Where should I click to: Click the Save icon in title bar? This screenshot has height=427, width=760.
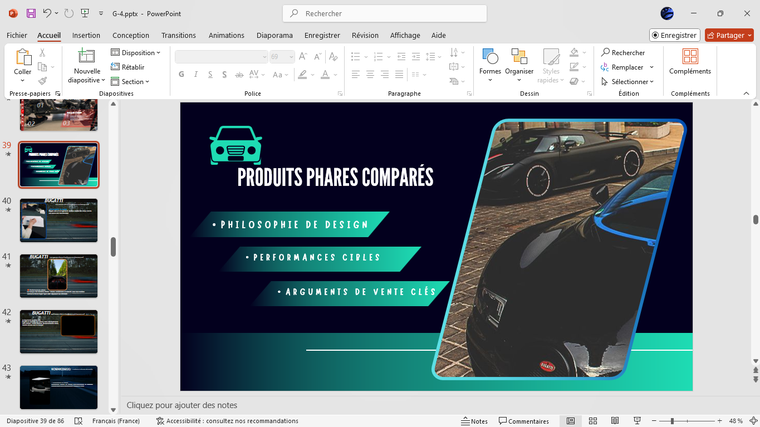(31, 13)
